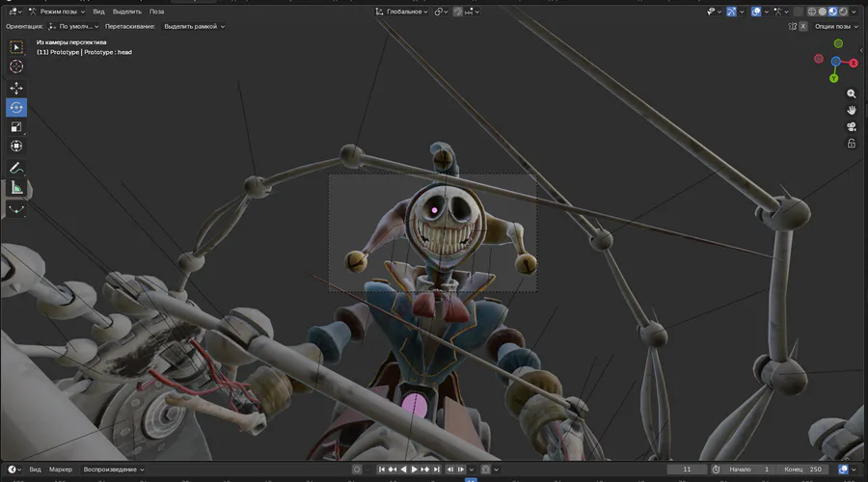This screenshot has height=482, width=868.
Task: Open the timeline editor type menu
Action: pyautogui.click(x=14, y=469)
